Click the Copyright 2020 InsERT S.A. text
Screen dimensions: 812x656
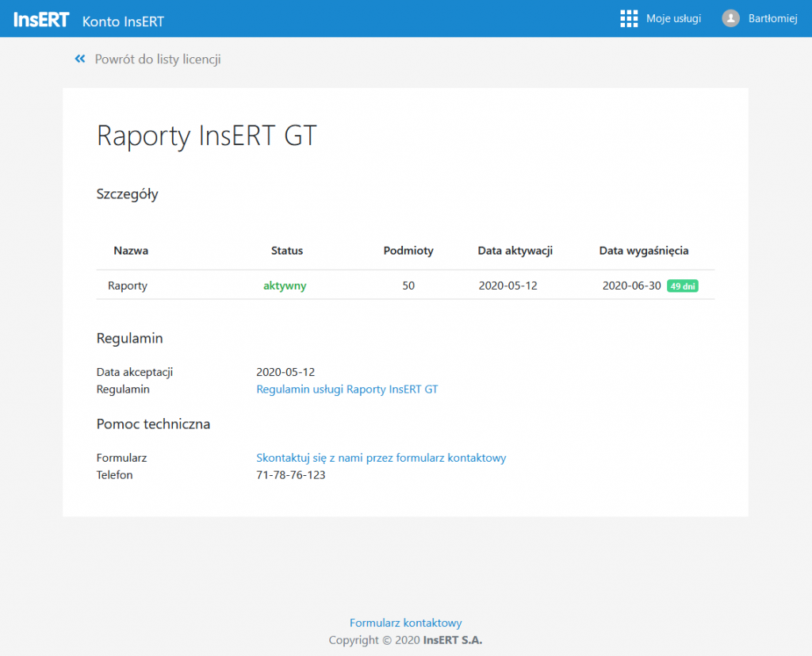[x=405, y=640]
